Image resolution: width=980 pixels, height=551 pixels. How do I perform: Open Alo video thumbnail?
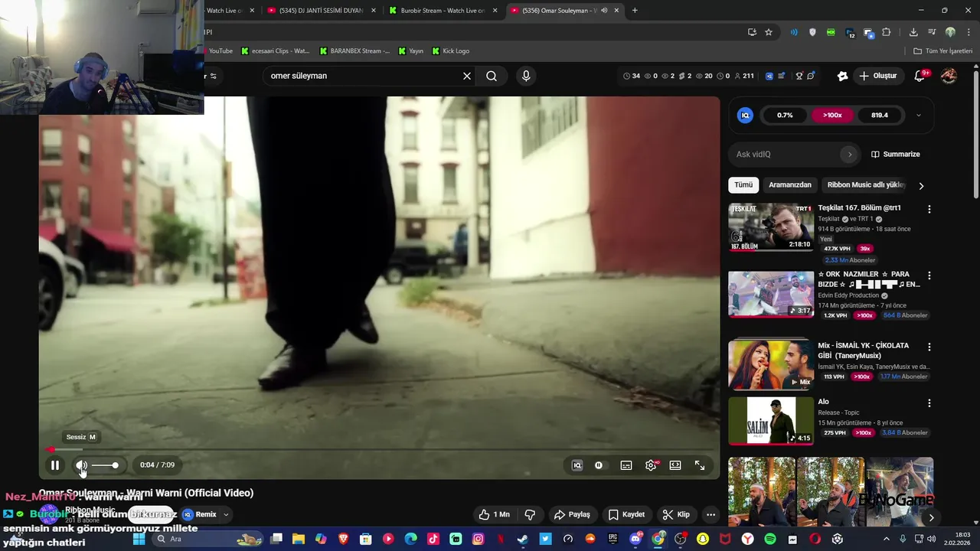click(771, 420)
